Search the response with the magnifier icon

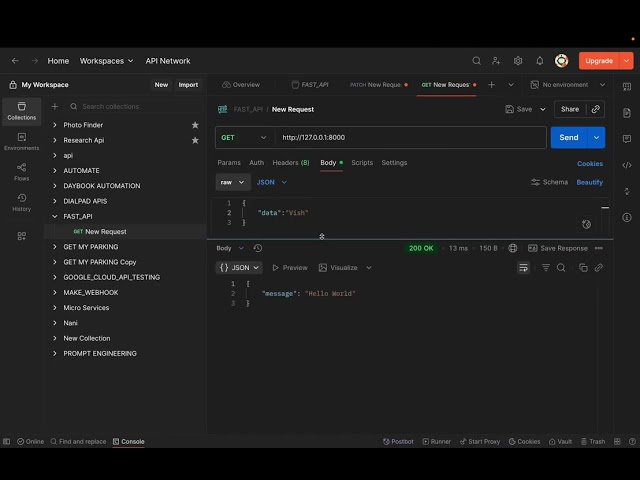(x=561, y=268)
